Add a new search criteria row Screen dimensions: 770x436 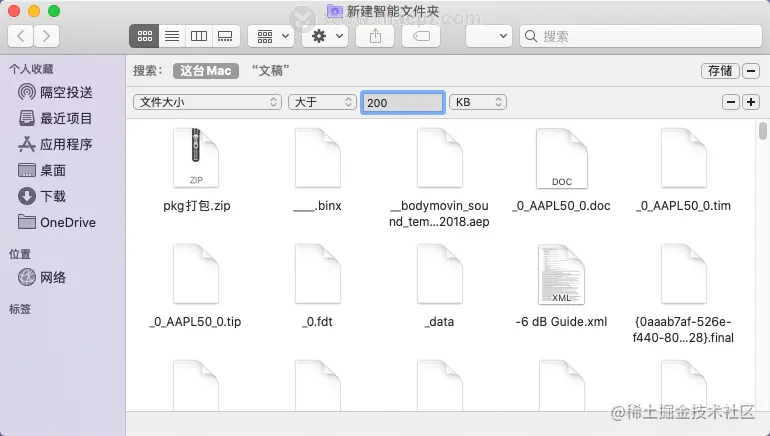(751, 102)
